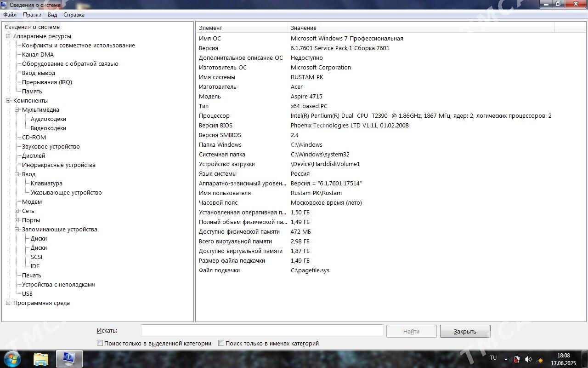Image resolution: width=588 pixels, height=368 pixels.
Task: Open the Справка menu
Action: click(x=74, y=15)
